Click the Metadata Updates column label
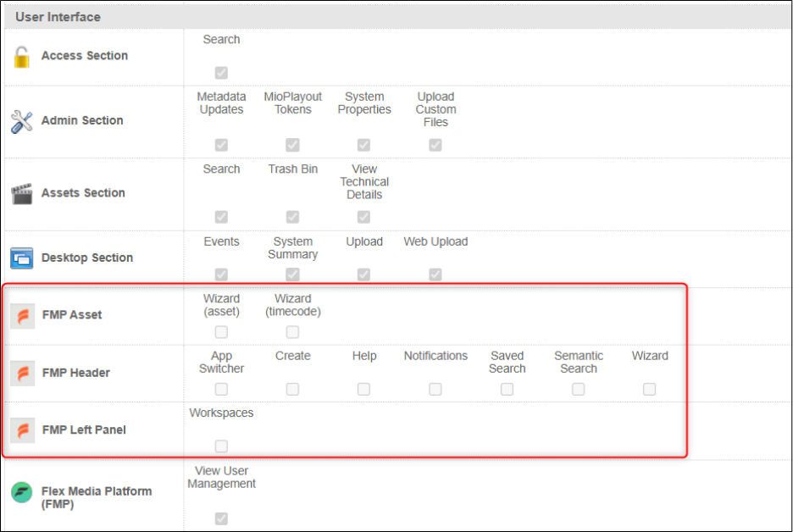The width and height of the screenshot is (793, 532). pos(221,103)
